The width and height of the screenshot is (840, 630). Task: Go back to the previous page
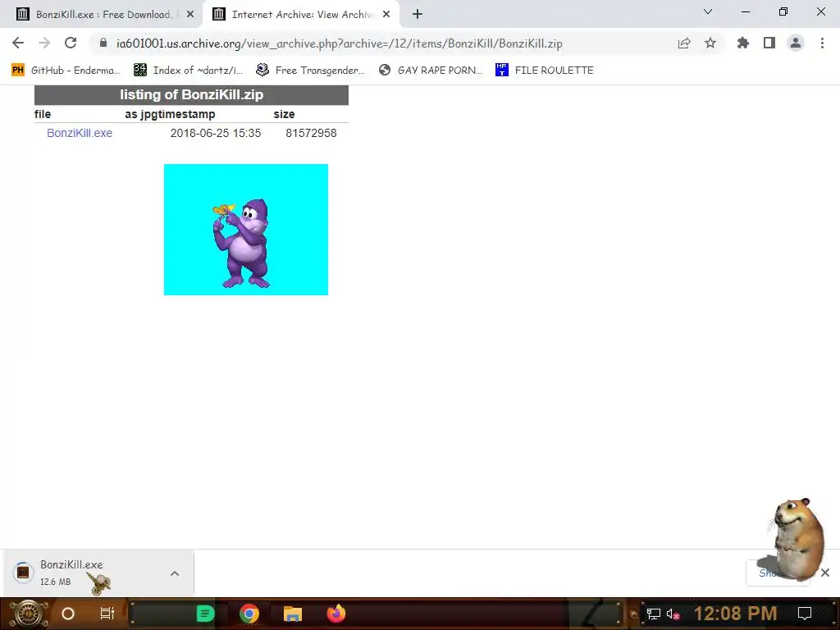coord(18,43)
